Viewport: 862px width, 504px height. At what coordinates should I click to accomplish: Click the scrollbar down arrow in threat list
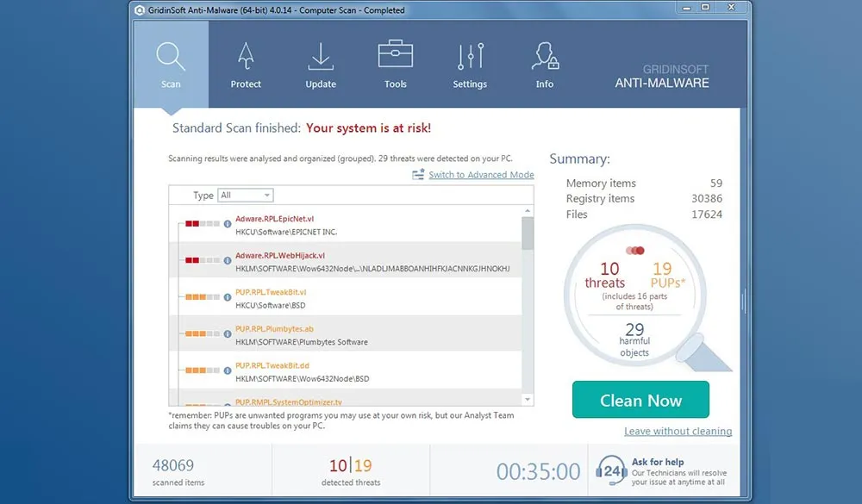point(527,399)
